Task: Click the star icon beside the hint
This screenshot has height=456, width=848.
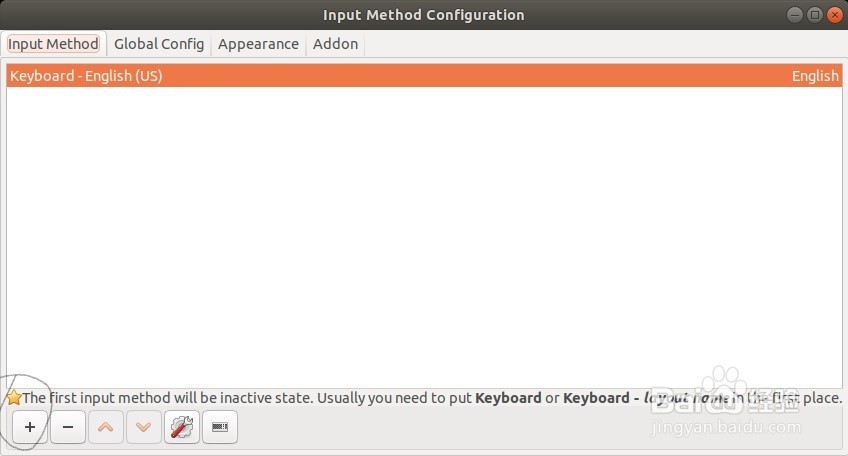Action: pos(14,398)
